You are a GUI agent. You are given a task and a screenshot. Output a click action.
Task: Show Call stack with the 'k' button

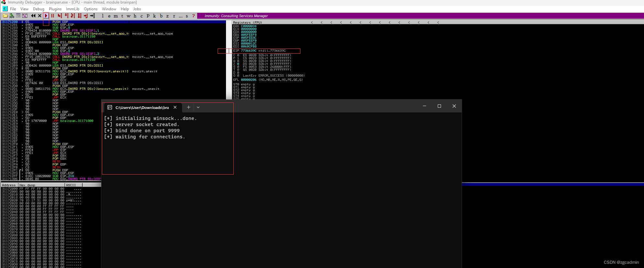click(154, 16)
